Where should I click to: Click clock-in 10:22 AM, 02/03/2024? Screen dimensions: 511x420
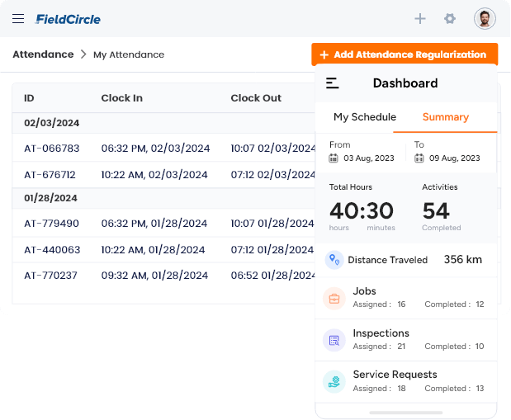click(154, 175)
